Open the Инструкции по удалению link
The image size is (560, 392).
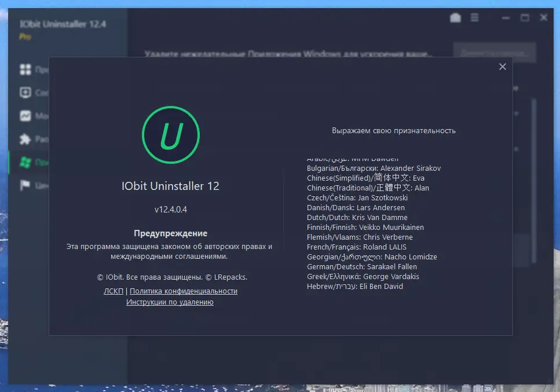[x=170, y=302]
